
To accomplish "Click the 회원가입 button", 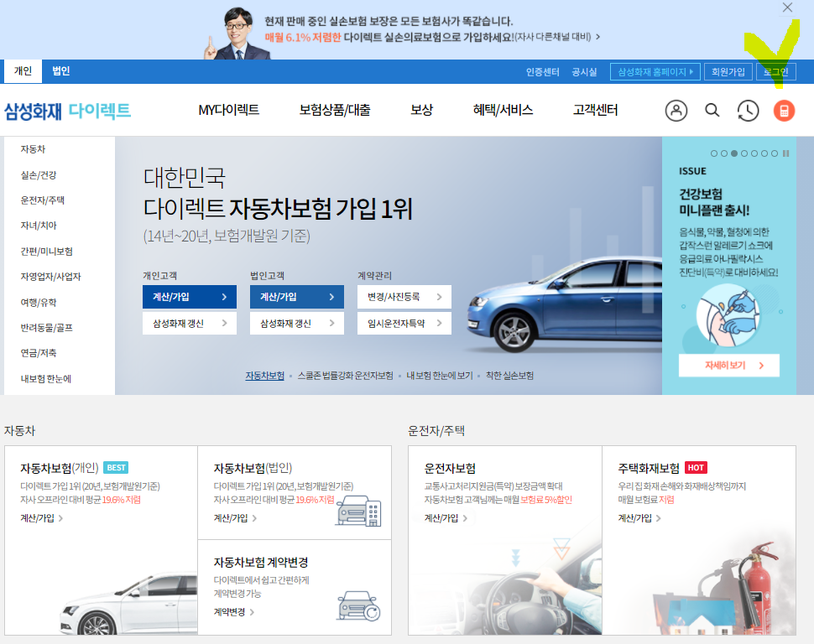I will coord(728,72).
